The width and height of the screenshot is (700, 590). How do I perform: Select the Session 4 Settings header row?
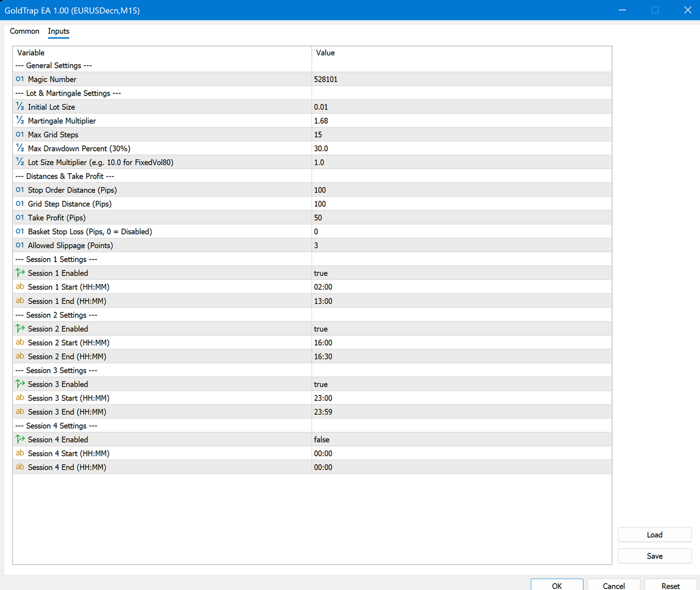tap(312, 426)
